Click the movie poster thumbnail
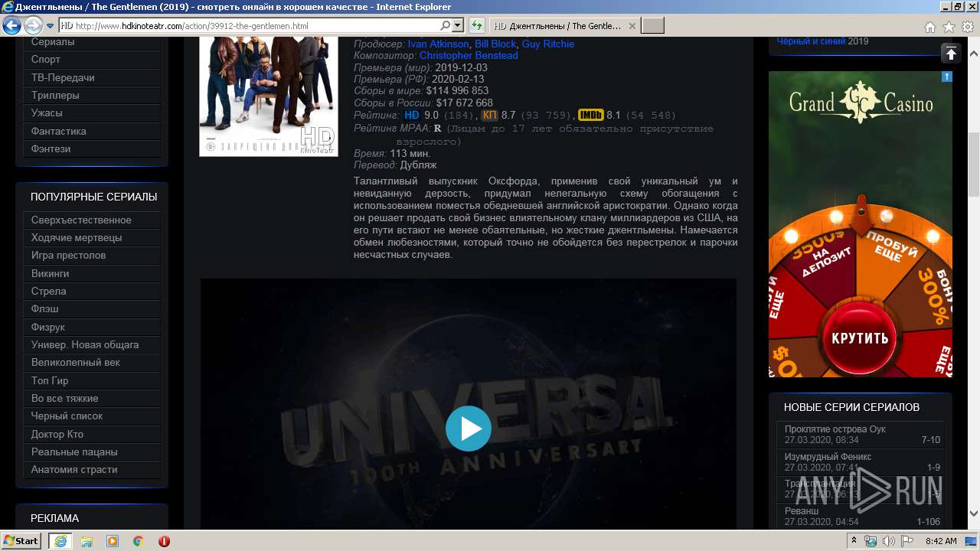The width and height of the screenshot is (980, 551). pos(269,96)
